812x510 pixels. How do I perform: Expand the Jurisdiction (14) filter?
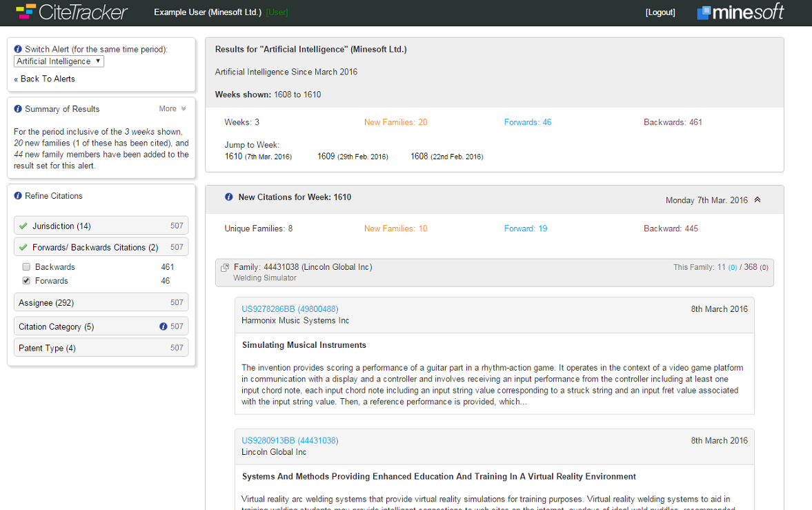(x=101, y=226)
